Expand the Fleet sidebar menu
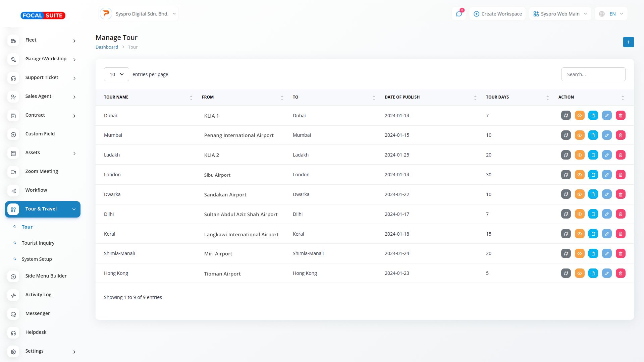 pos(43,40)
